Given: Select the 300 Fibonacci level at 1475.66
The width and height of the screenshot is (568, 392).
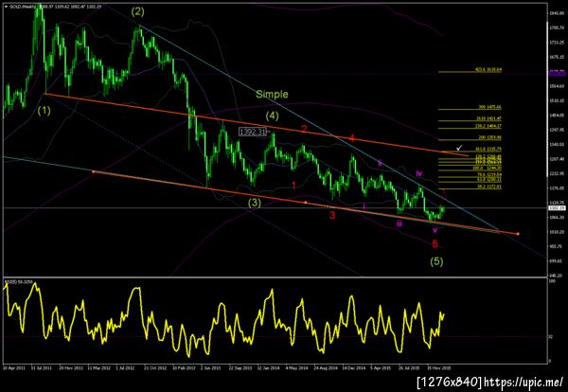Looking at the screenshot, I should (x=491, y=108).
